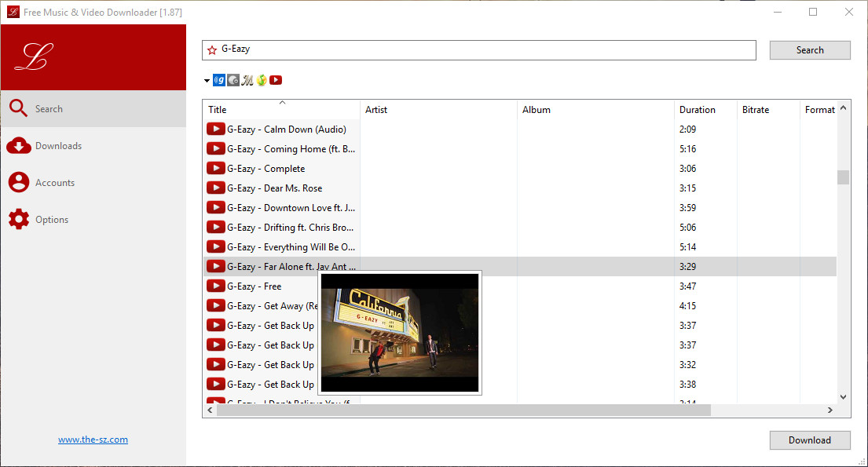This screenshot has height=467, width=868.
Task: Click the search text field containing G-Eazy
Action: click(479, 49)
